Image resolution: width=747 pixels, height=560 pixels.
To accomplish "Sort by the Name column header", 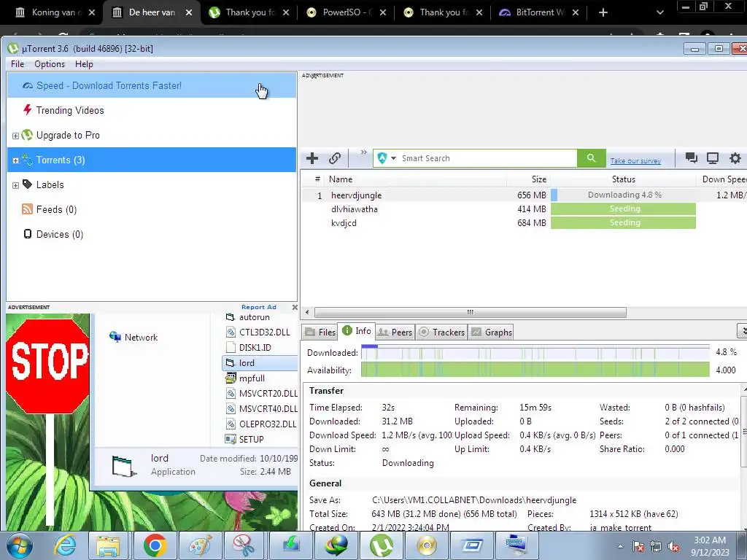I will pyautogui.click(x=415, y=179).
